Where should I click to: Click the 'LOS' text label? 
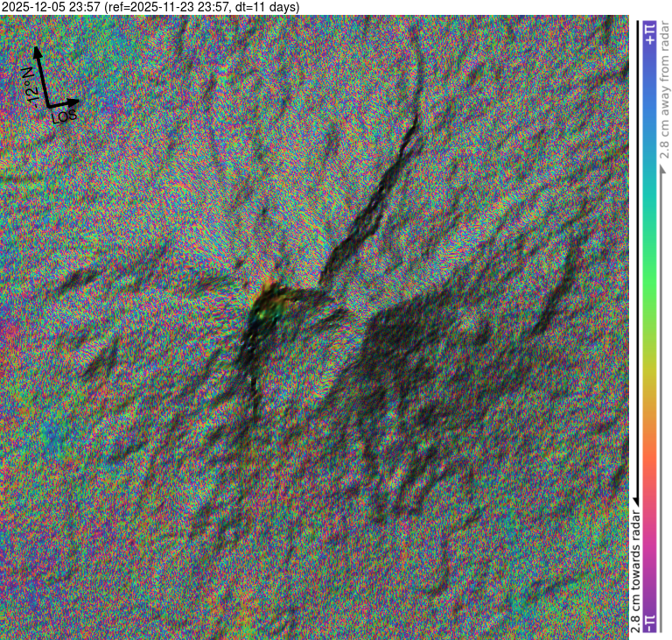coord(65,115)
